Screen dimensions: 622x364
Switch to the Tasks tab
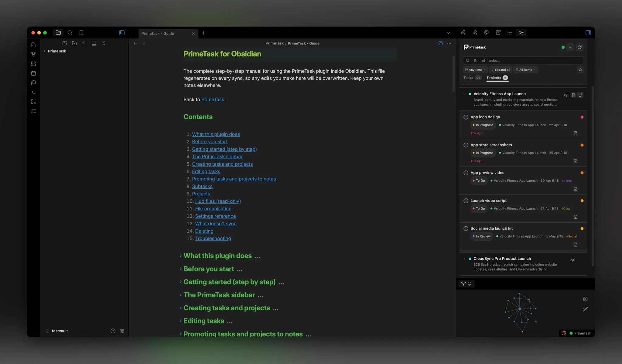pos(472,78)
